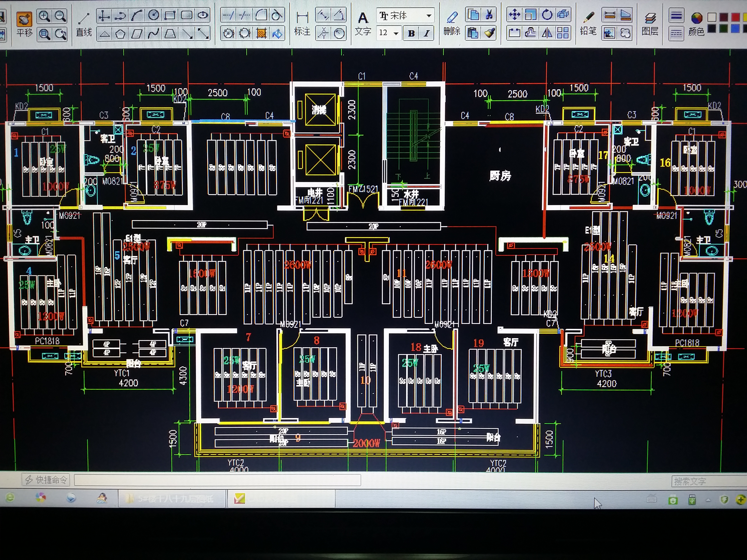This screenshot has height=560, width=747.
Task: Click the zoom in magnifier icon
Action: coord(44,16)
